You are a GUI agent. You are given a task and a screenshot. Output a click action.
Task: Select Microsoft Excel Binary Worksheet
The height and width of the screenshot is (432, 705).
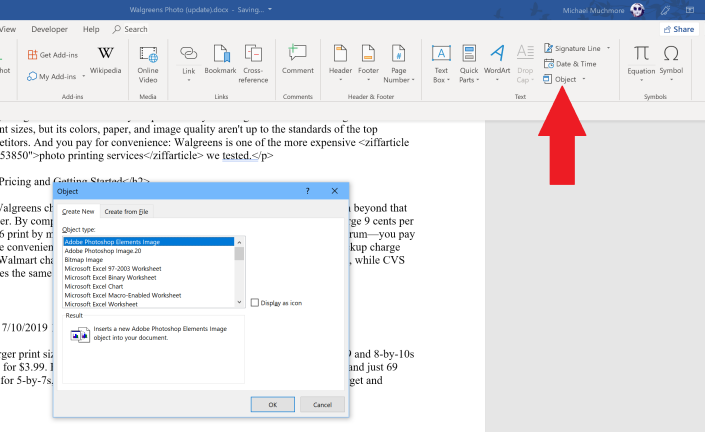[x=148, y=277]
